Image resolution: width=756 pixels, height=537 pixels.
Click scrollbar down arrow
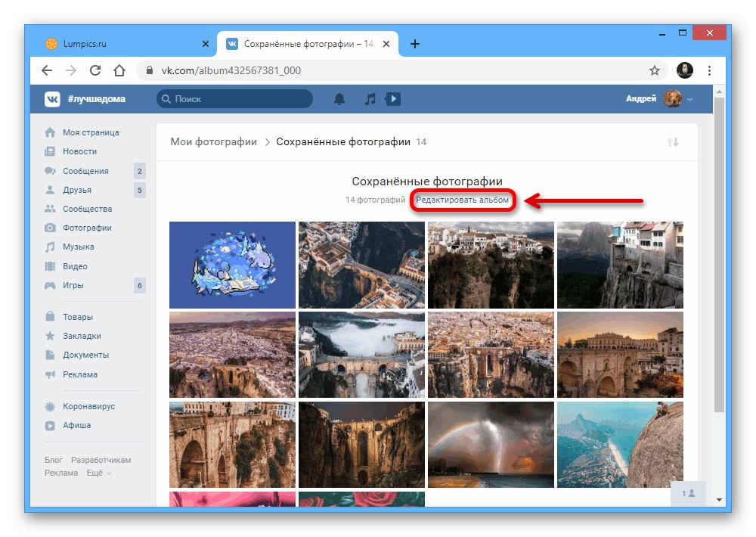tap(719, 500)
